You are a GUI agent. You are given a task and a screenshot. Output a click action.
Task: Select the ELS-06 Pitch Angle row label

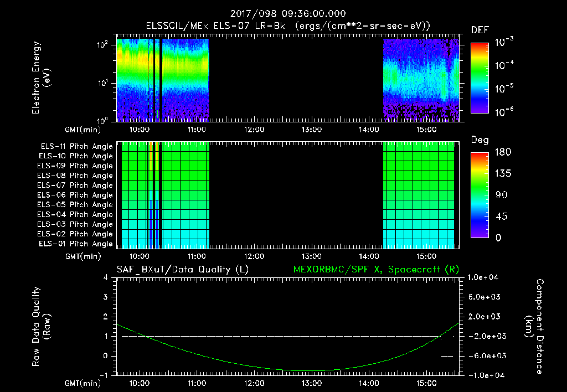(x=75, y=195)
